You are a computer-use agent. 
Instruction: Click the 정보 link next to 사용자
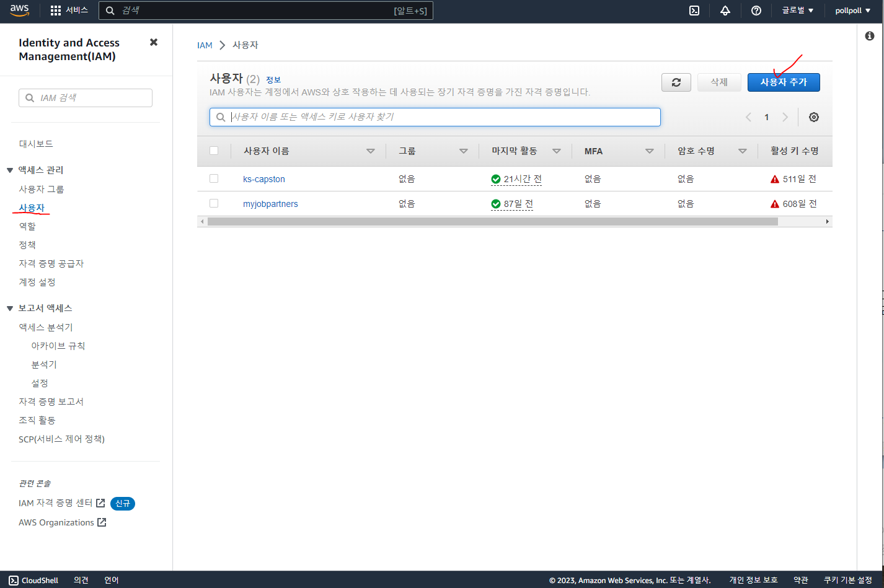[273, 80]
